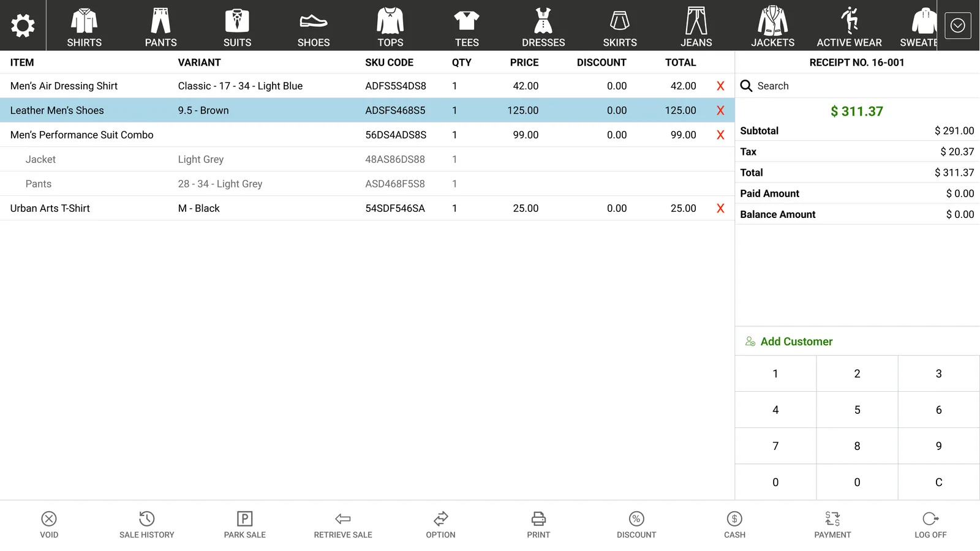Select the SHOES category icon
This screenshot has width=980, height=551.
314,22
